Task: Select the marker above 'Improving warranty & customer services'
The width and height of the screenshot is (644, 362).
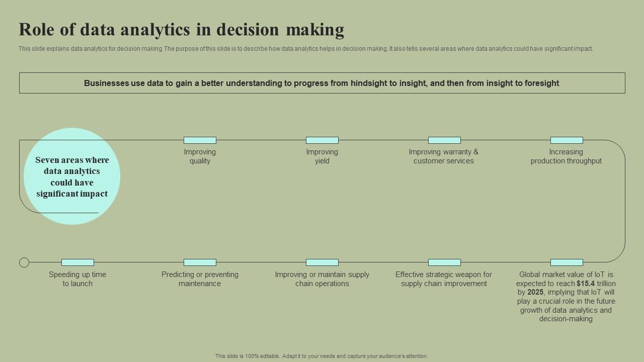Action: [444, 140]
